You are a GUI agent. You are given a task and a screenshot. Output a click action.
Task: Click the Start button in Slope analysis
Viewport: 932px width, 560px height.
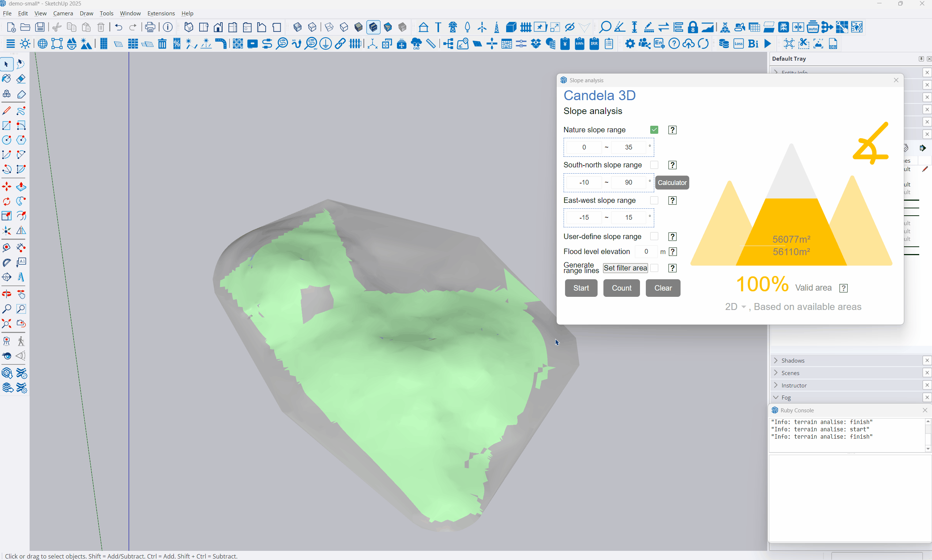(x=581, y=288)
